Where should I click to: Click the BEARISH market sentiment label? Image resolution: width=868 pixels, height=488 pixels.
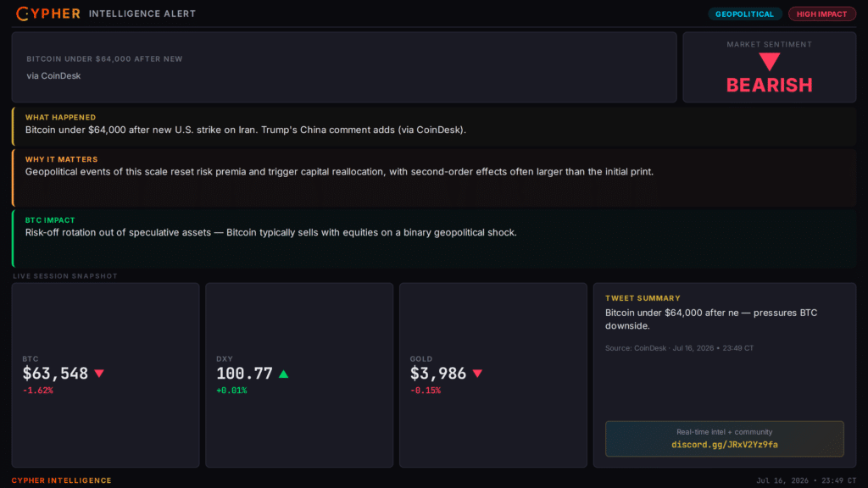[x=769, y=86]
